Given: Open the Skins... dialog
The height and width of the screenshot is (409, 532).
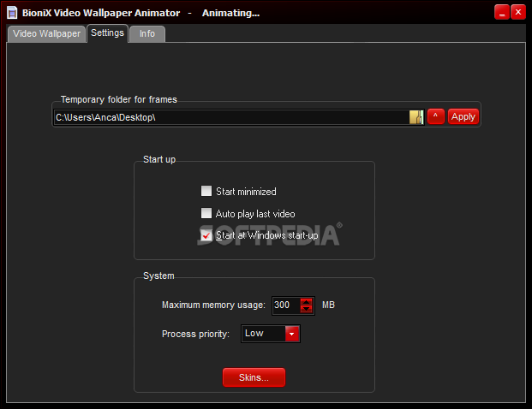Looking at the screenshot, I should point(254,377).
